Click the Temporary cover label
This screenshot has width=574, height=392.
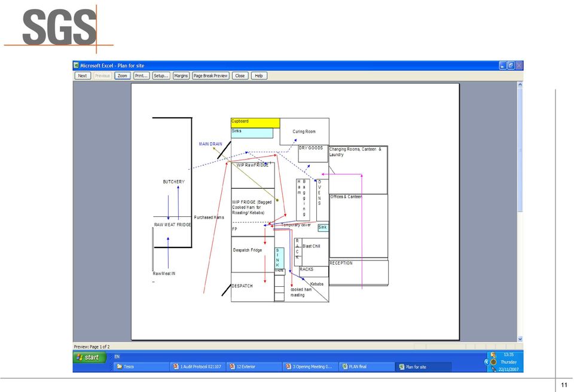(296, 225)
